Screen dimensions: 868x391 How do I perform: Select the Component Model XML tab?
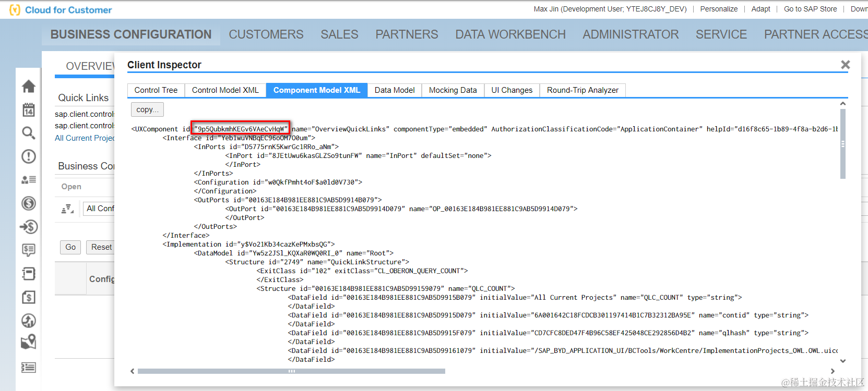click(x=317, y=90)
